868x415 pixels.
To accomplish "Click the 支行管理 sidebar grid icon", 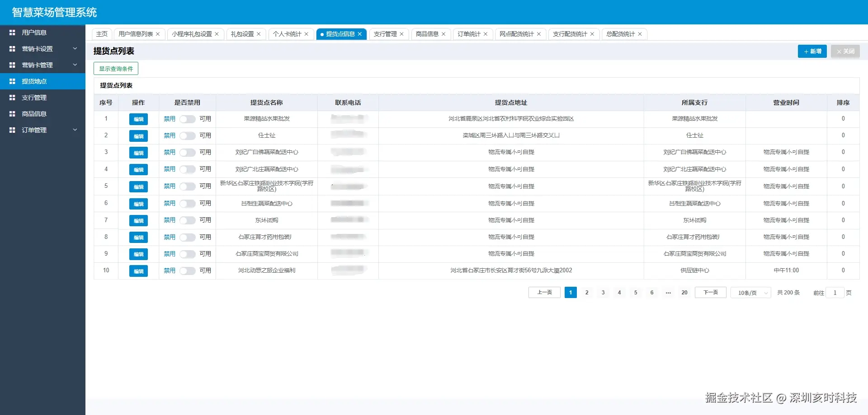I will tap(12, 98).
